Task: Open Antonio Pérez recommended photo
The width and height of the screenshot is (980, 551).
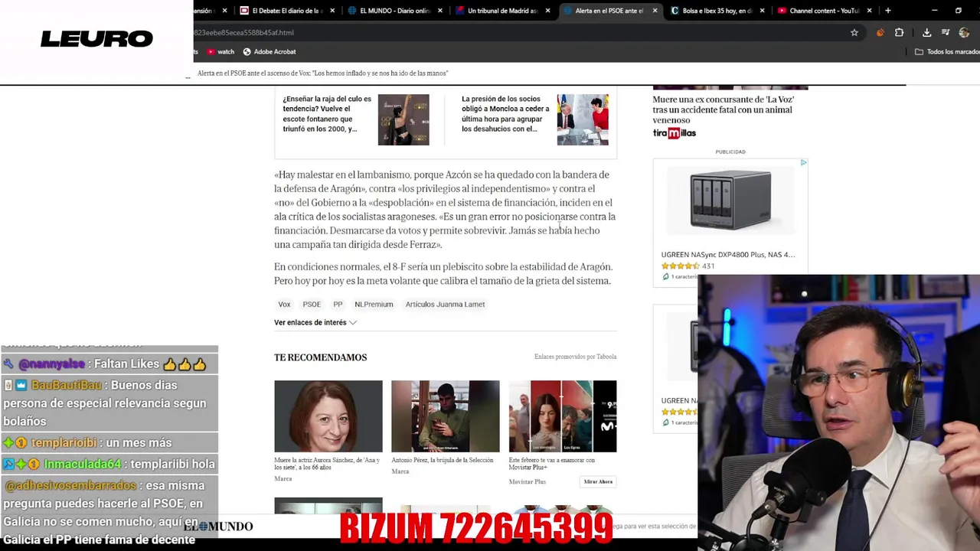Action: (446, 416)
